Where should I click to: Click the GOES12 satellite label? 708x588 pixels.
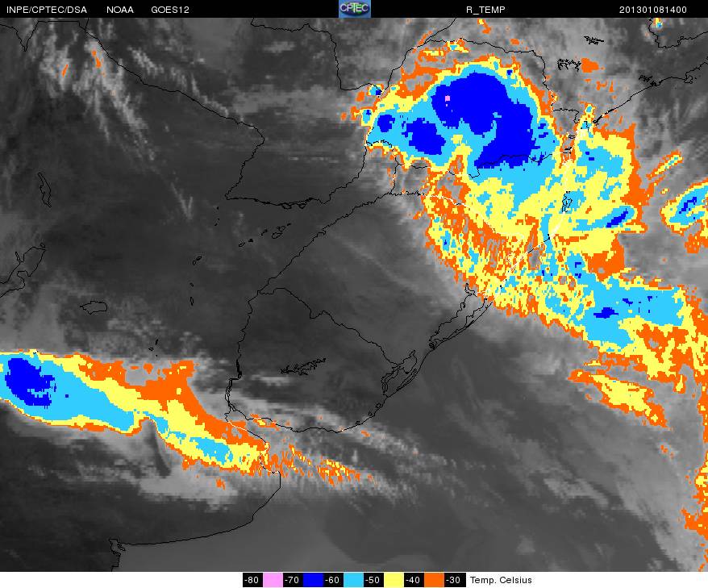coord(170,10)
